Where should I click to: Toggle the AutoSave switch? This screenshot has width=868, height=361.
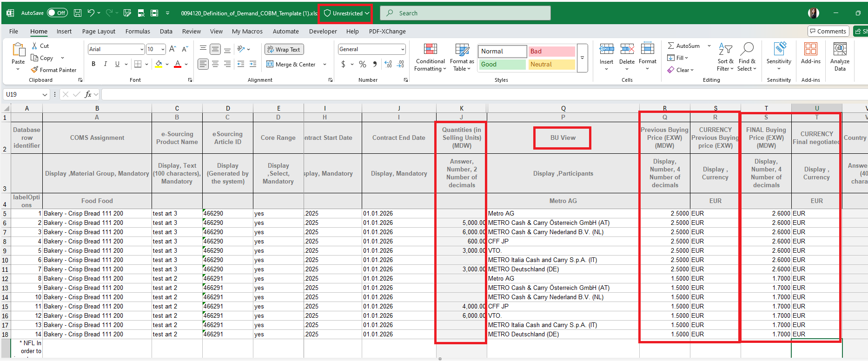coord(57,13)
